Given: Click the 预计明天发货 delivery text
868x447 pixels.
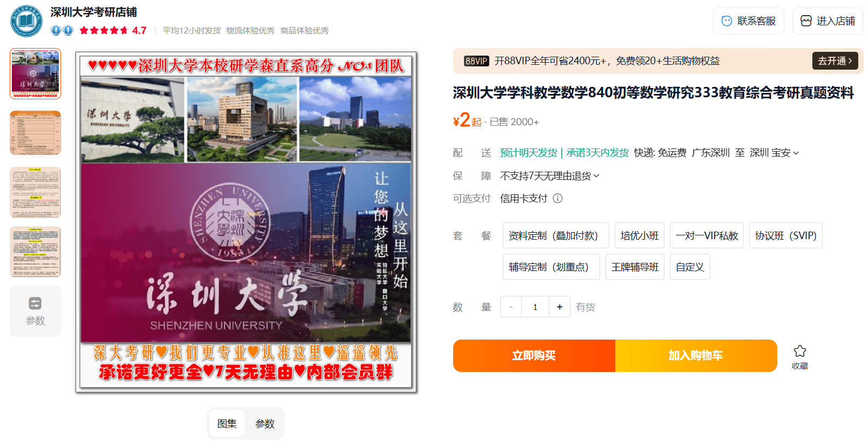Looking at the screenshot, I should [528, 153].
